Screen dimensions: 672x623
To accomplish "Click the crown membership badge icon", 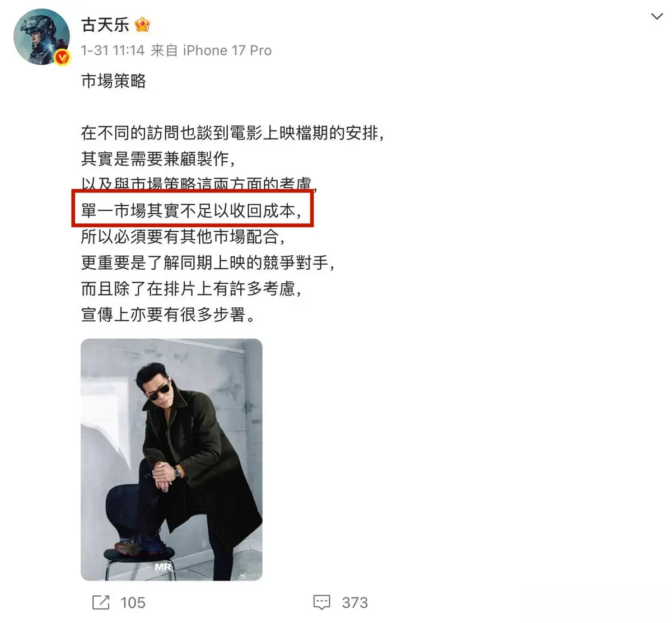I will 143,24.
